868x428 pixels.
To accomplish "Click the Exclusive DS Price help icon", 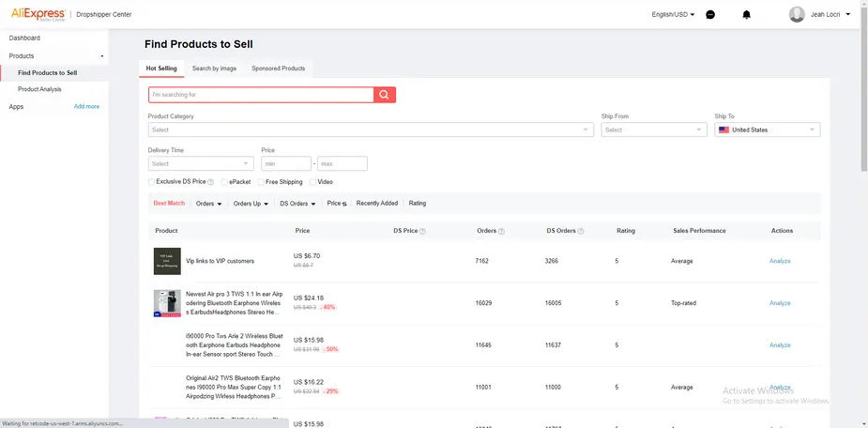I will point(210,182).
